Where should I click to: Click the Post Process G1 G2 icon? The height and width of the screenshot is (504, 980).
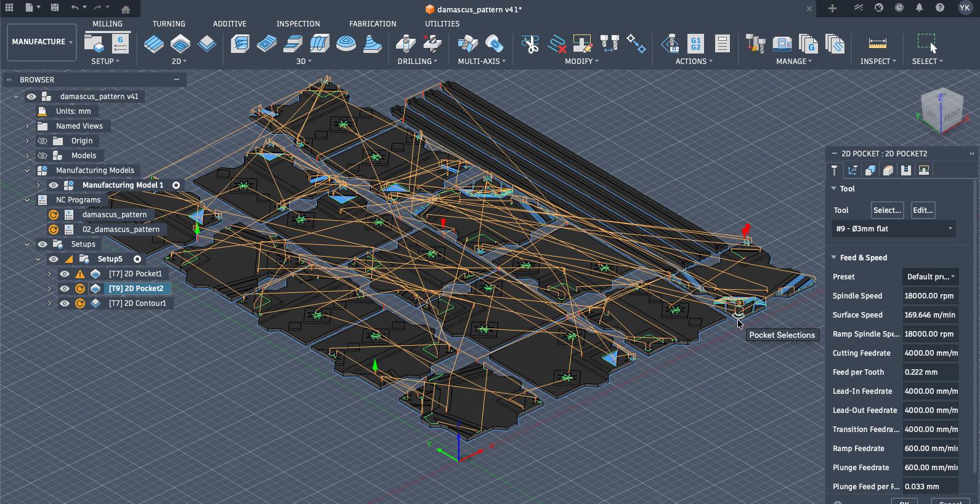click(x=695, y=44)
